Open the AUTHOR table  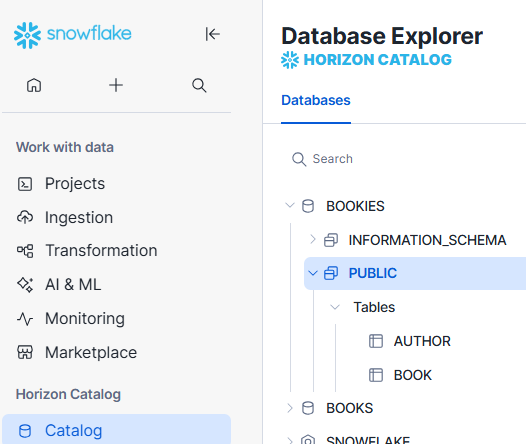click(422, 341)
